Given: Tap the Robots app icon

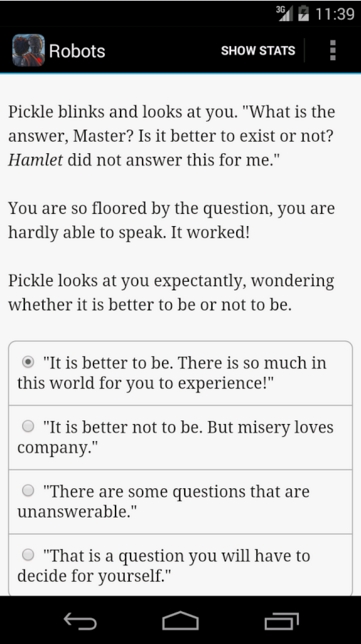Looking at the screenshot, I should pyautogui.click(x=28, y=51).
